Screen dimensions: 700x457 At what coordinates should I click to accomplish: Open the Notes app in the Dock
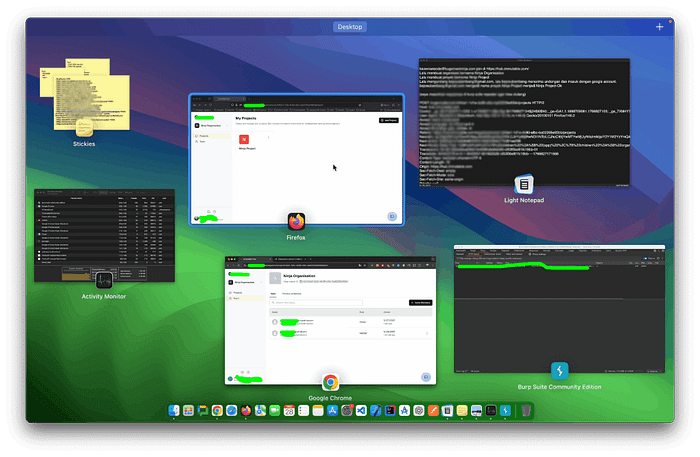click(x=318, y=411)
